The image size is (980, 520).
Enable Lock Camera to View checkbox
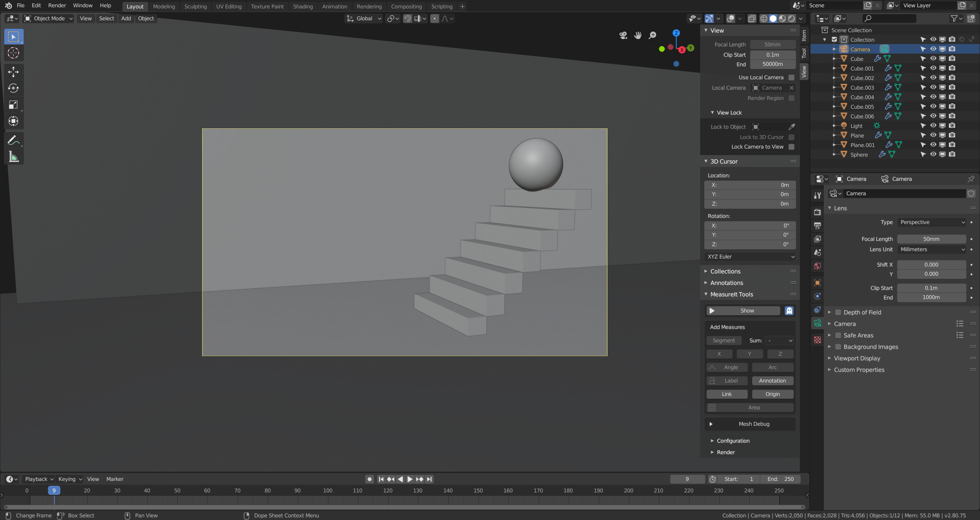[x=791, y=147]
